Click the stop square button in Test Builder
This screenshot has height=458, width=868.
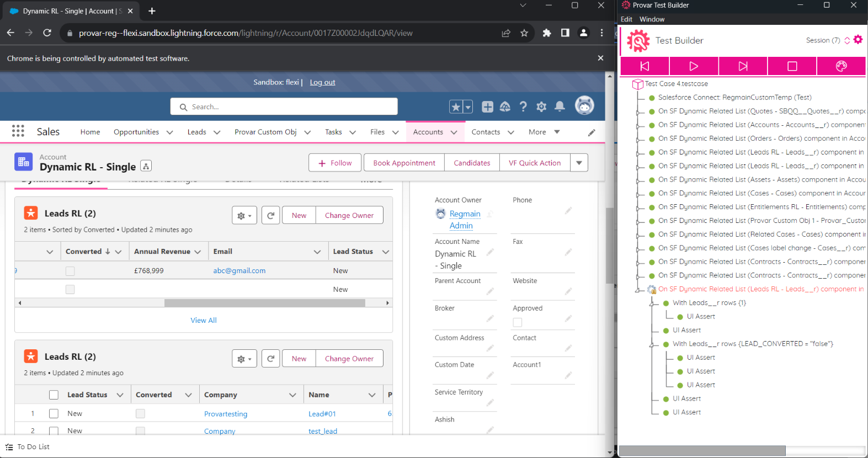tap(792, 66)
